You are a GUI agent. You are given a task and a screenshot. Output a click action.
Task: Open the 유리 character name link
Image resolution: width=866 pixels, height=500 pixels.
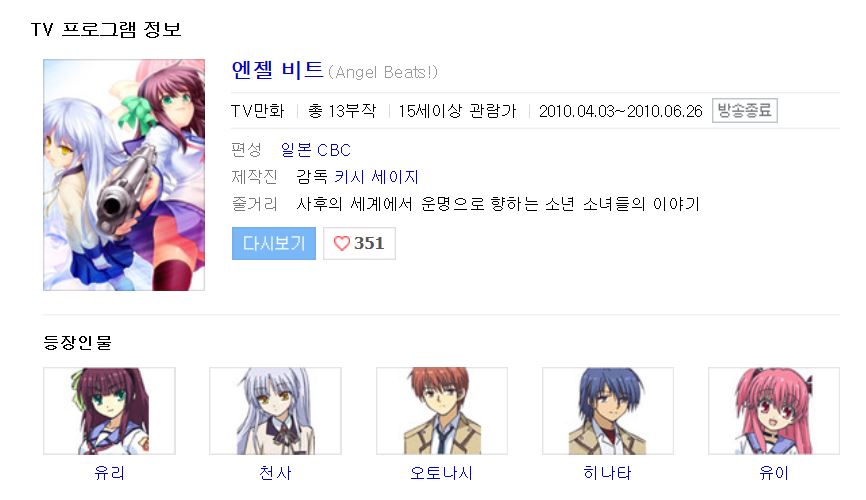[109, 473]
